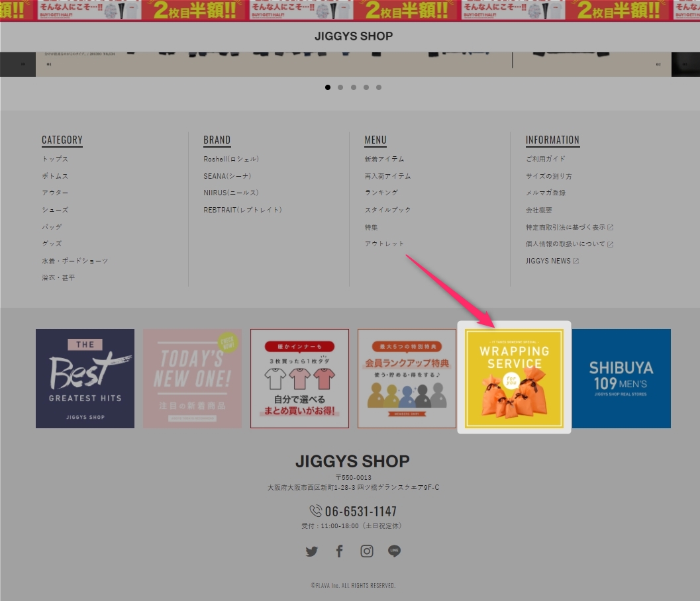Open the NIIRUS(ニールス) brand link
Screen dimensions: 700x601
(x=231, y=193)
